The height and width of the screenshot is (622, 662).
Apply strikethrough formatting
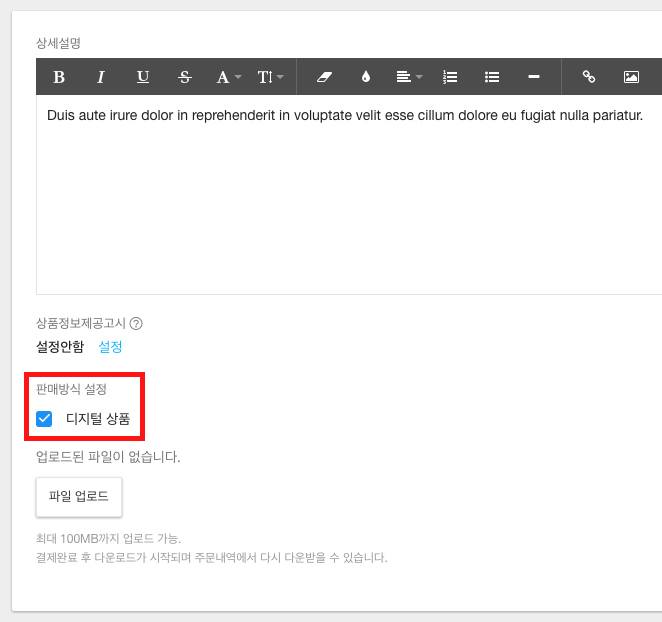tap(184, 77)
